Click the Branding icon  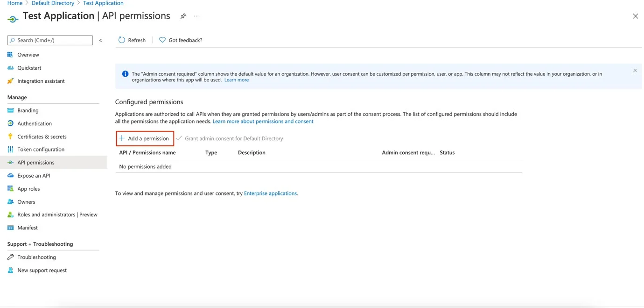coord(10,110)
